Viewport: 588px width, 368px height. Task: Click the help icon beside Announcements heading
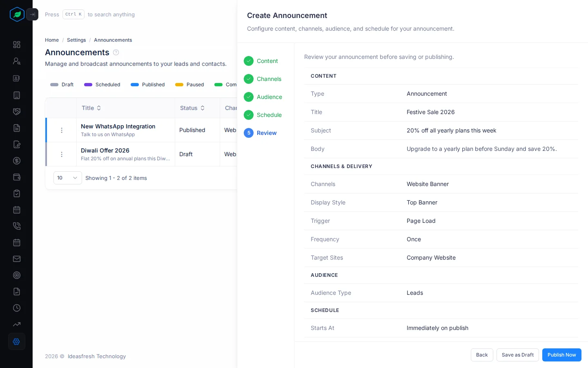tap(116, 52)
